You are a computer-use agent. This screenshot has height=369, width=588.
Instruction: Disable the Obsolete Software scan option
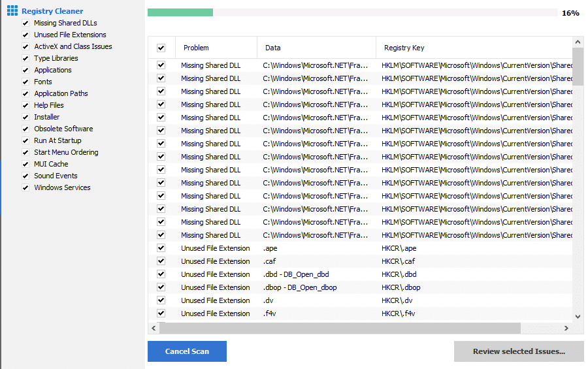pos(25,129)
